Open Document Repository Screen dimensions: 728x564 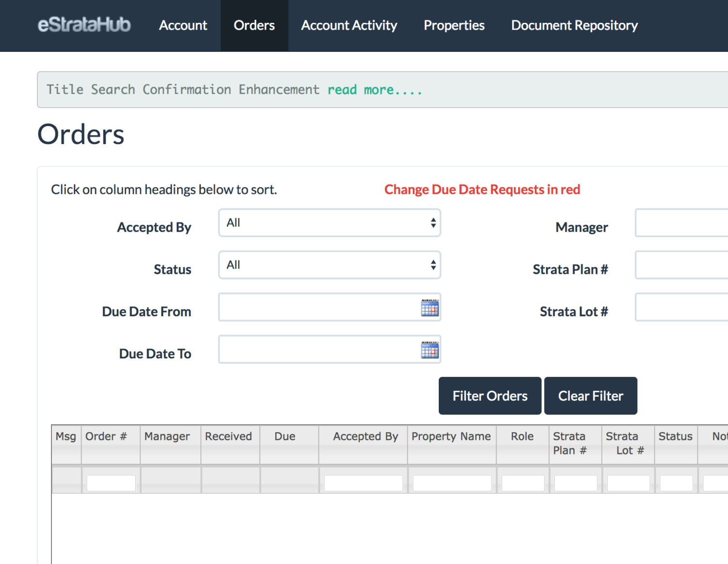[574, 25]
